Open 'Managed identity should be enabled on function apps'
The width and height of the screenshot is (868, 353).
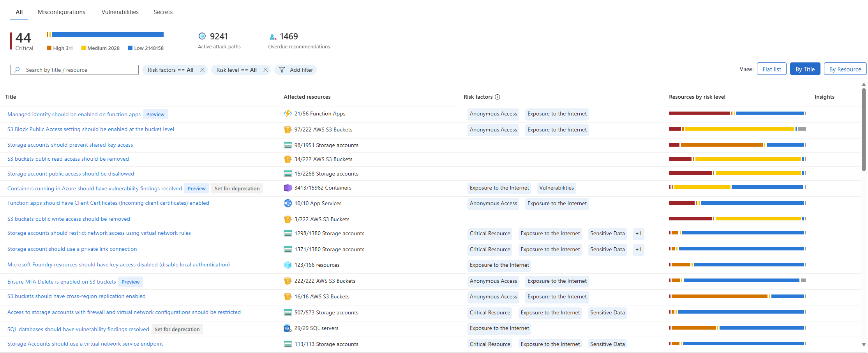coord(74,114)
